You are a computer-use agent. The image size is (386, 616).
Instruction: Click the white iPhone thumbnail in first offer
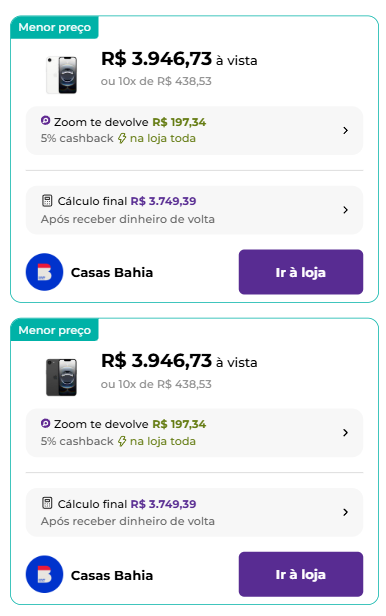point(62,75)
